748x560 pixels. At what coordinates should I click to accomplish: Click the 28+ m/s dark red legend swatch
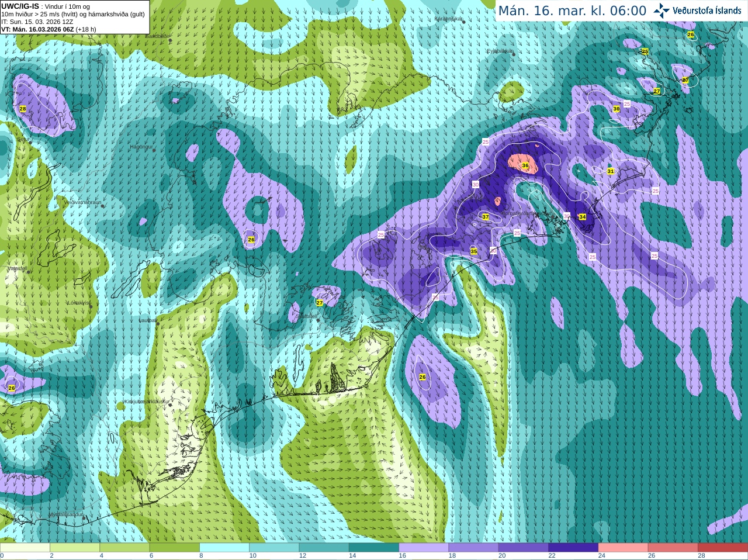click(x=723, y=548)
